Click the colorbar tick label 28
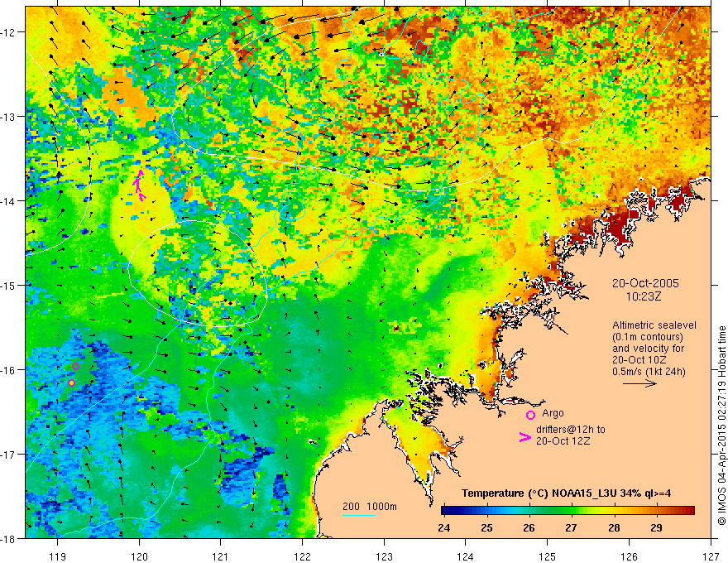Image resolution: width=728 pixels, height=563 pixels. [614, 528]
